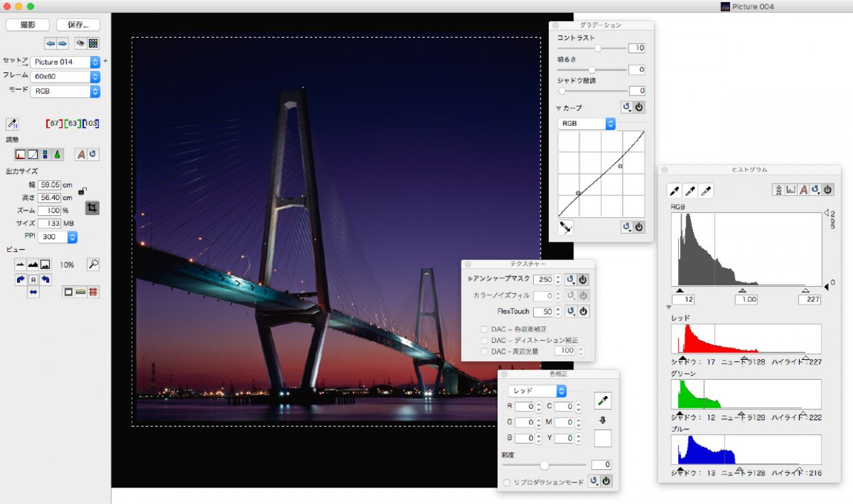Click the コントラスト slider handle
This screenshot has width=853, height=504.
point(598,48)
